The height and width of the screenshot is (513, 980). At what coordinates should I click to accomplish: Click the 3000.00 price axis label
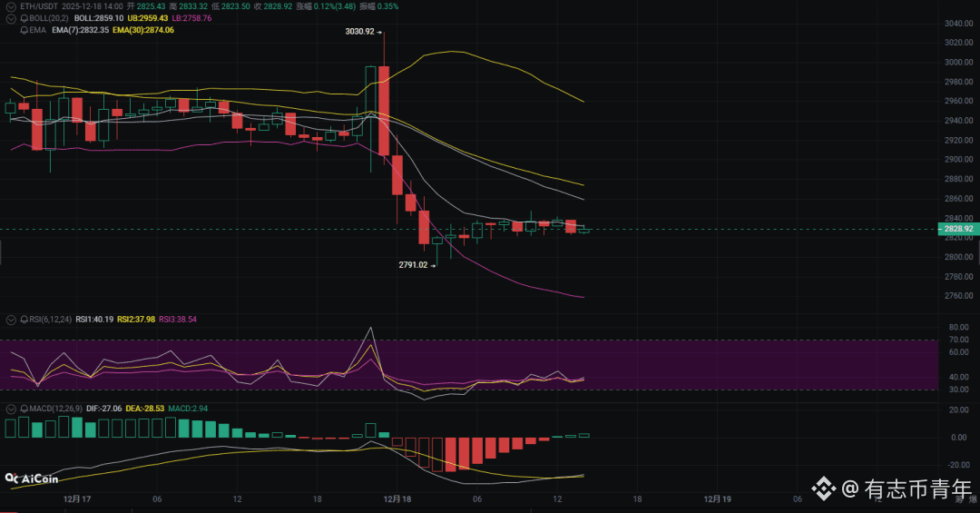[959, 63]
